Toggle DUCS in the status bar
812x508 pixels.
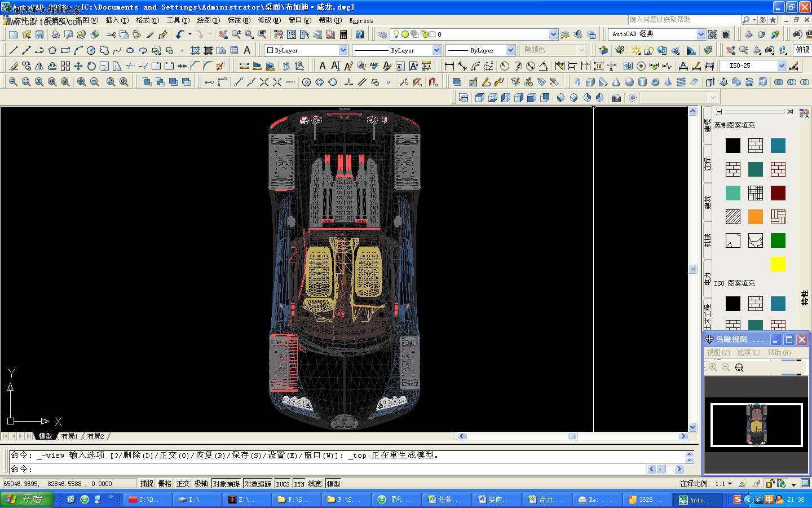click(x=283, y=484)
